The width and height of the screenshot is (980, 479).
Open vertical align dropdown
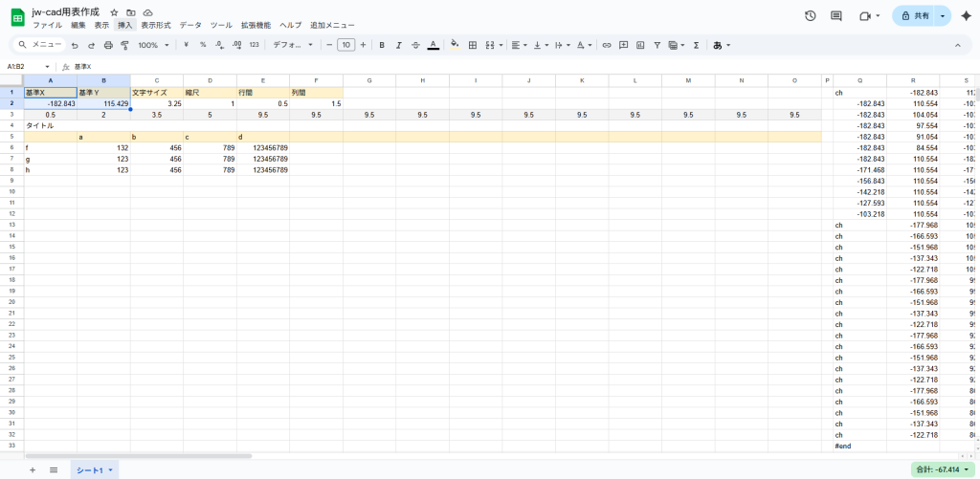coord(541,45)
